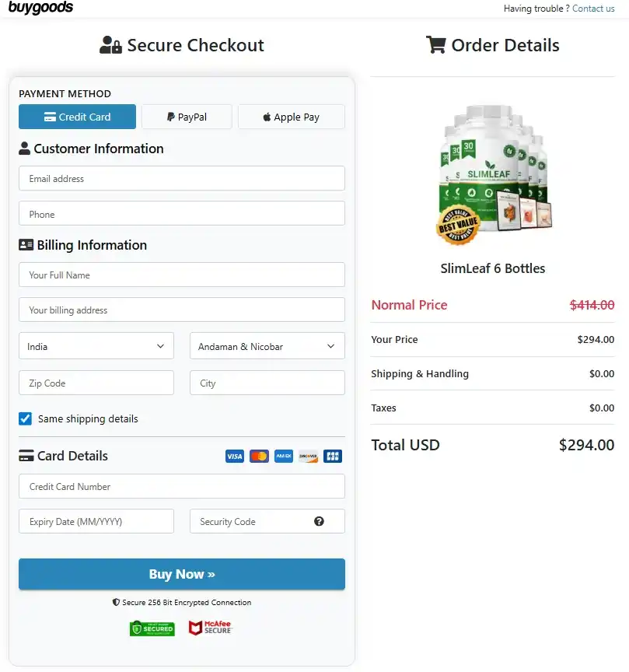Screen dimensions: 629x672
Task: Open the country dropdown showing India
Action: pos(96,345)
